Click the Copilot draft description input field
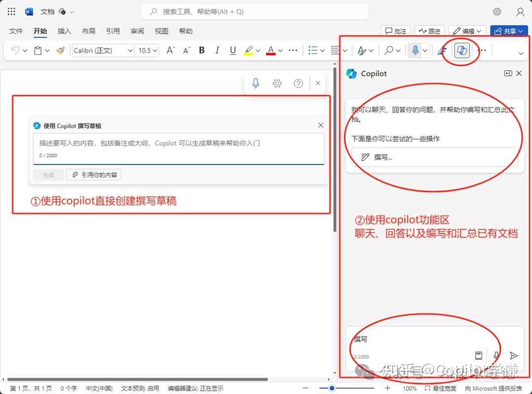This screenshot has height=394, width=532. pos(177,146)
